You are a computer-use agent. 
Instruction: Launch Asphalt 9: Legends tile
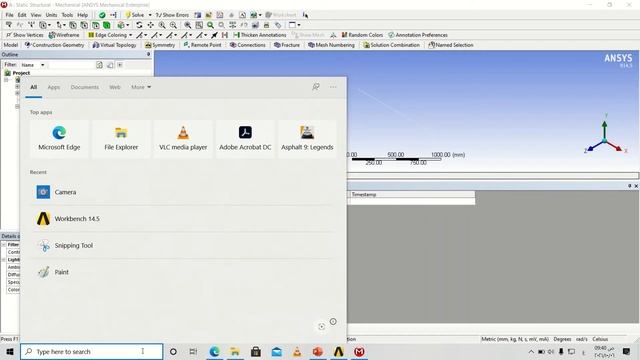(307, 139)
